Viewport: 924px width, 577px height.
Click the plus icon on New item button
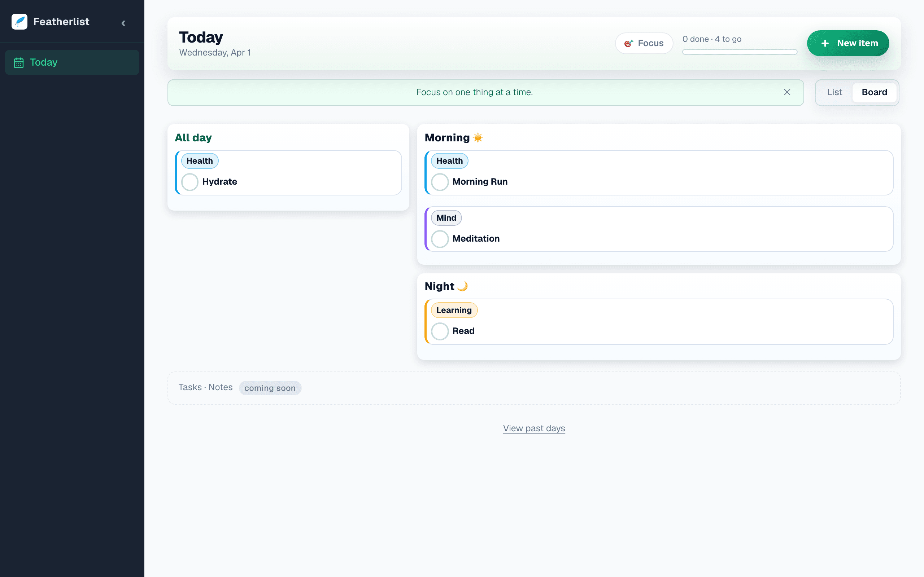825,43
